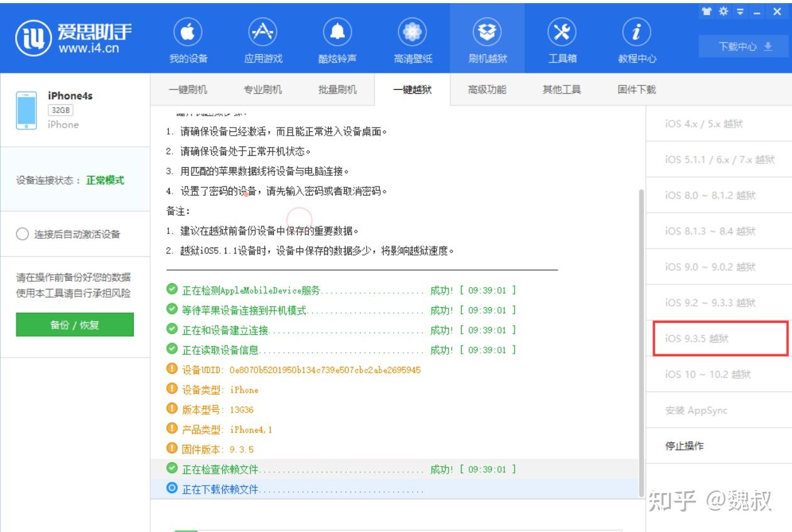Open 下载中心 download center
Screen dimensions: 792x532
pos(744,46)
